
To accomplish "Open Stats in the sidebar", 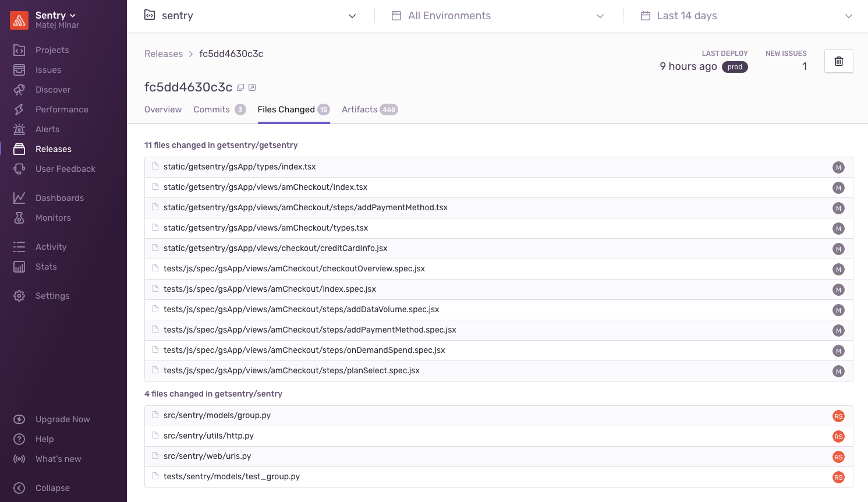I will coord(46,267).
